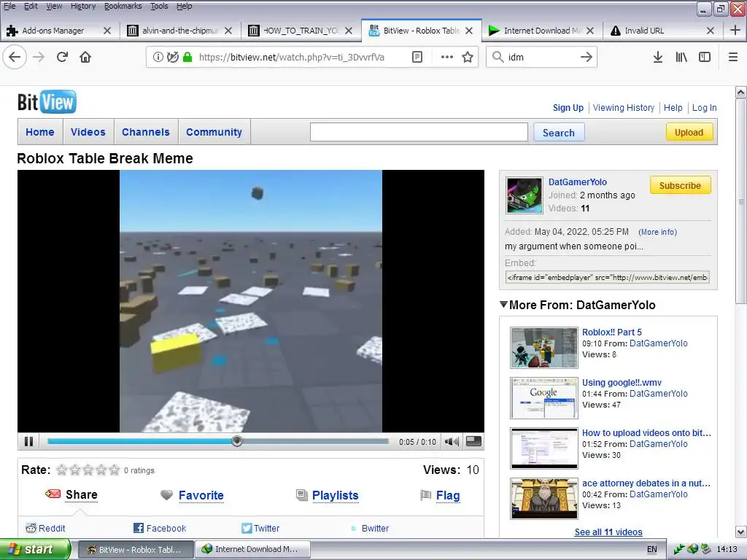Viewport: 747px width, 560px height.
Task: Rate the video one star
Action: (x=61, y=470)
